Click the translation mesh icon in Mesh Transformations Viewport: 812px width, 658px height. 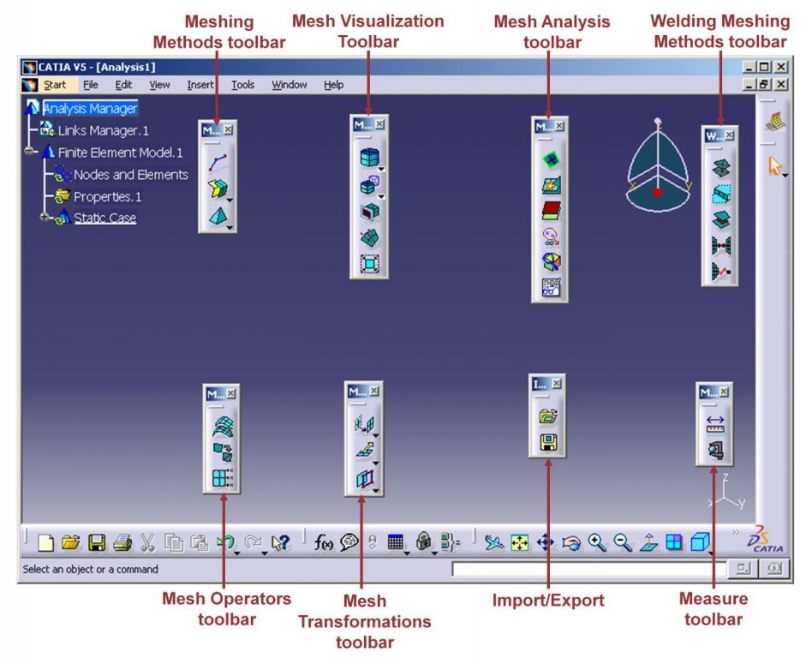click(x=364, y=425)
